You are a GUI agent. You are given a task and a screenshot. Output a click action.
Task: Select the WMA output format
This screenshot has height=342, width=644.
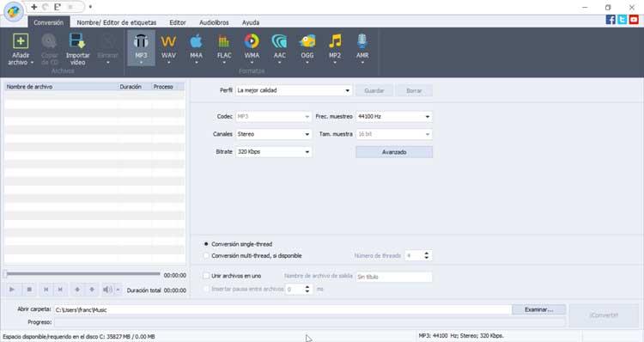click(252, 47)
